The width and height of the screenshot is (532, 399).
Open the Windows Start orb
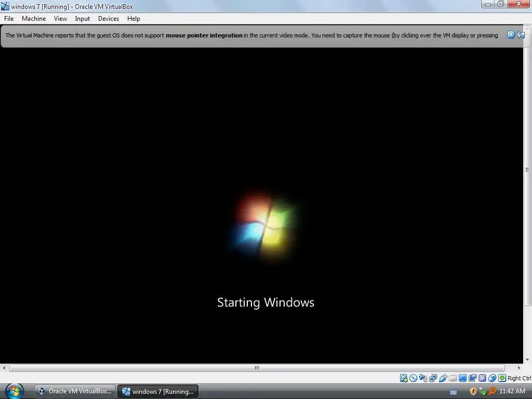pos(14,391)
